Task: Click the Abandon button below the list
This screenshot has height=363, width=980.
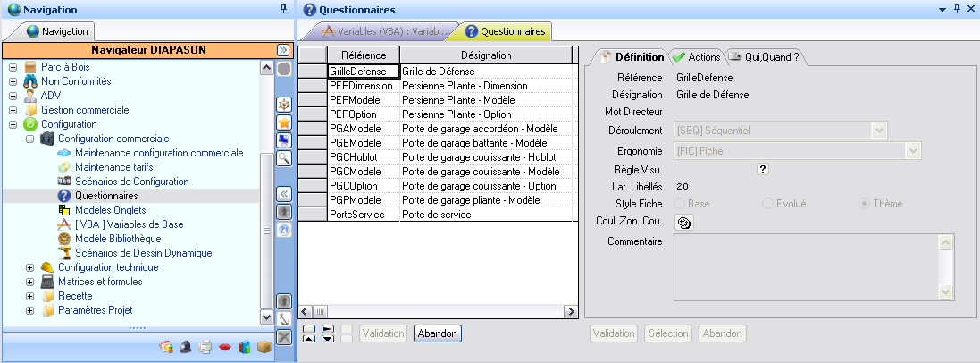Action: point(437,333)
